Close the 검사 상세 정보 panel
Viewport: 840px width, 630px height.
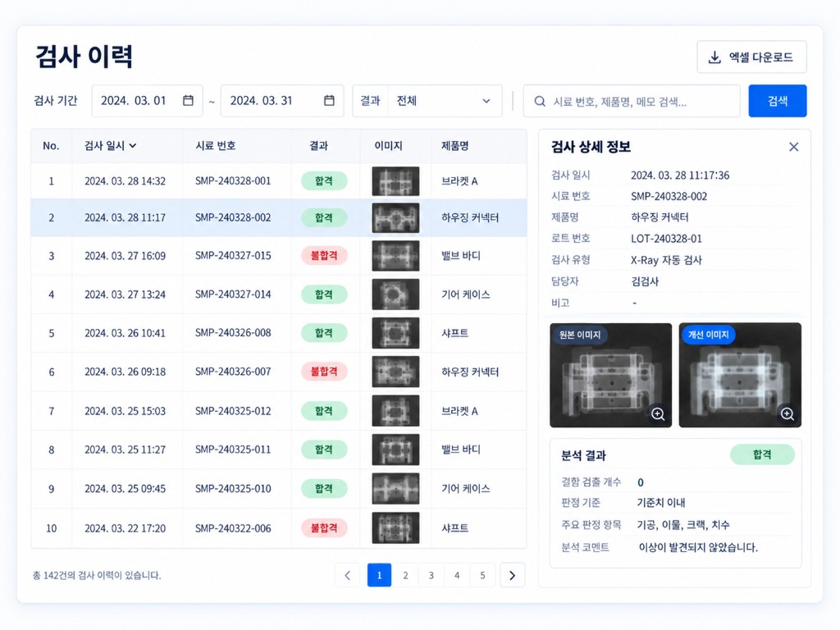[794, 147]
